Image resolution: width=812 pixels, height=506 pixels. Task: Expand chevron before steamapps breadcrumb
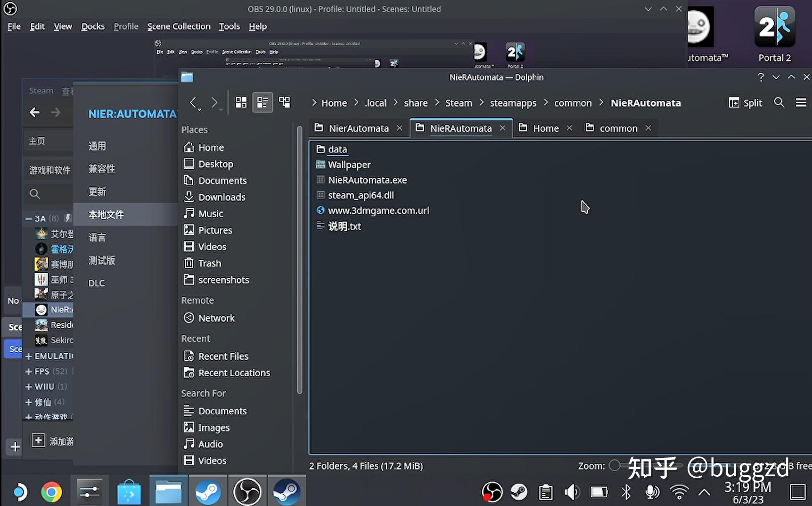point(482,102)
